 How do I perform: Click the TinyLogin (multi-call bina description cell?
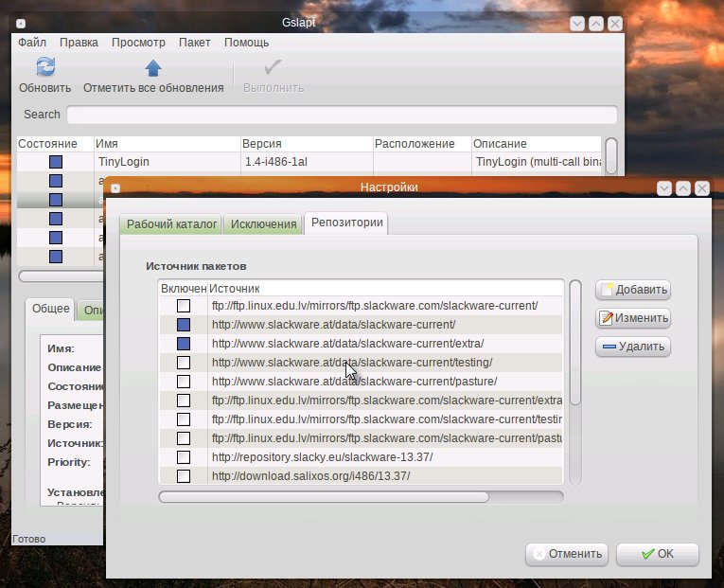coord(539,162)
